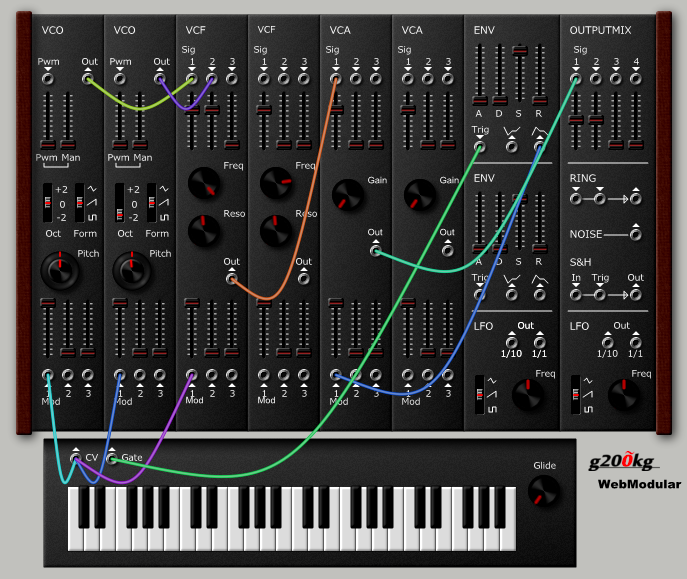Image resolution: width=687 pixels, height=579 pixels.
Task: Click left LFO Freq knob
Action: click(x=528, y=394)
